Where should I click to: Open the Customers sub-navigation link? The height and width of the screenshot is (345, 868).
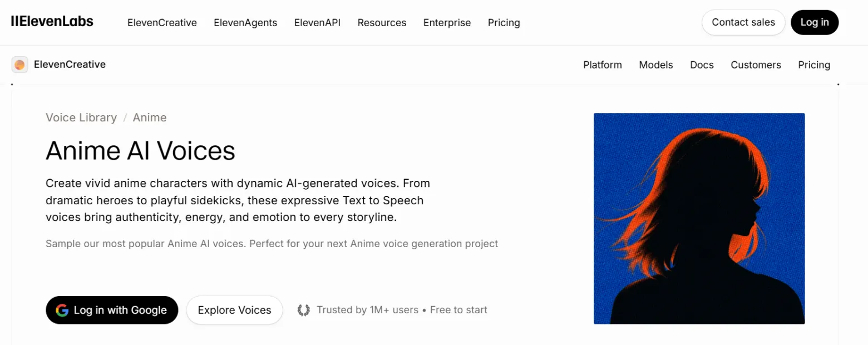pyautogui.click(x=756, y=65)
